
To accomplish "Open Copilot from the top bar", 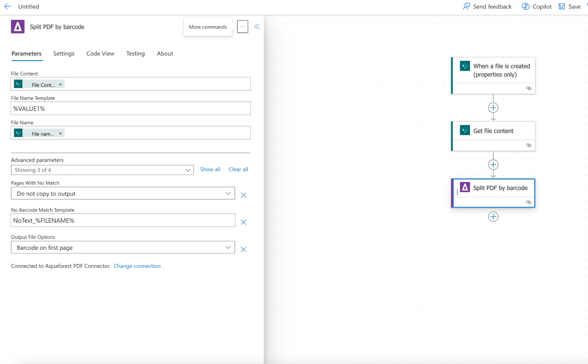I will pos(536,6).
